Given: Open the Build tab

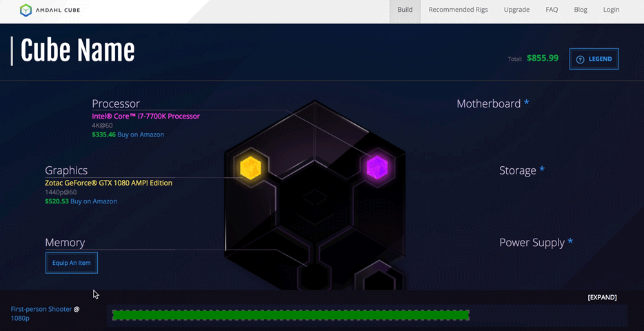Looking at the screenshot, I should tap(405, 10).
